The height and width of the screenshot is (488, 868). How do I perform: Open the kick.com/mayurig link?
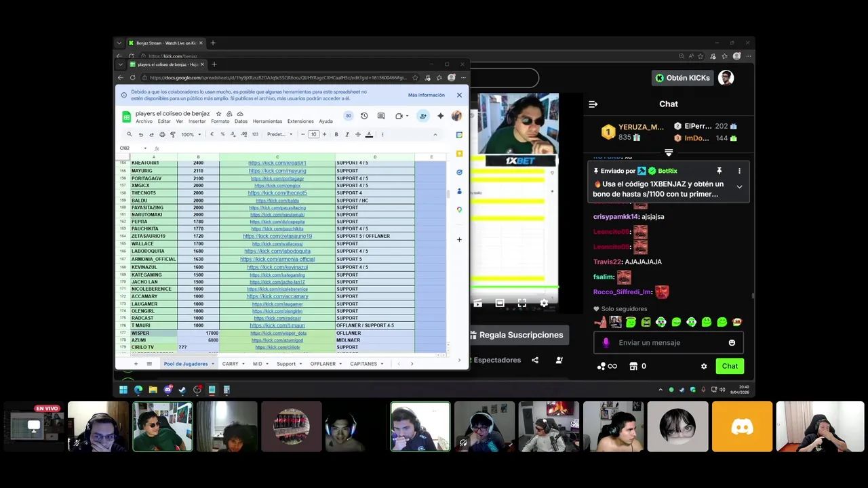tap(277, 171)
